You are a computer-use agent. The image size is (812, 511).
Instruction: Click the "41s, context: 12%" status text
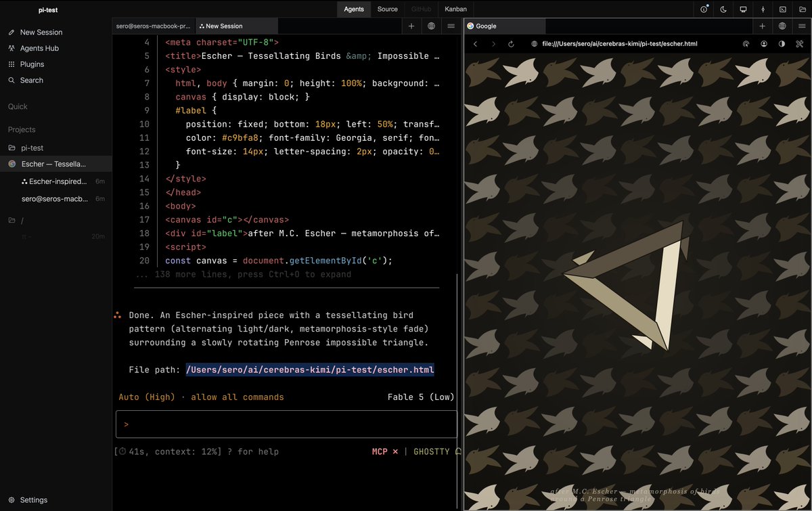[x=168, y=451]
